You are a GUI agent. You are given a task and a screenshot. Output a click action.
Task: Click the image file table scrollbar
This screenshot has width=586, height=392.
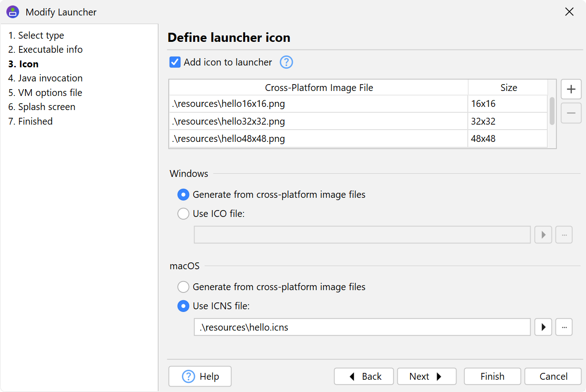[552, 111]
